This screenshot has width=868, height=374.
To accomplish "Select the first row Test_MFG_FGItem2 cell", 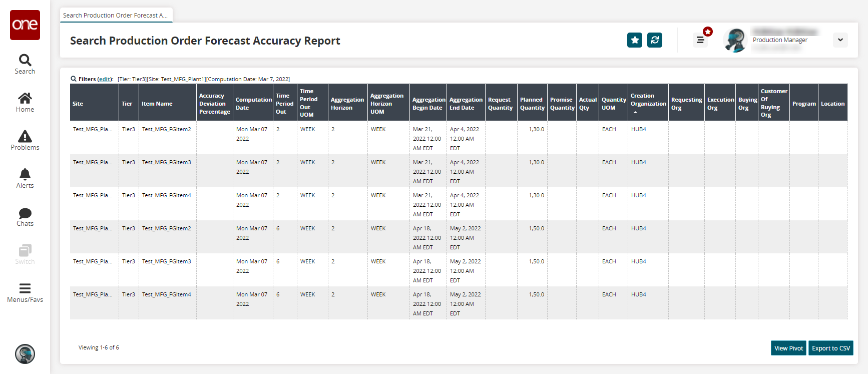I will click(x=167, y=129).
